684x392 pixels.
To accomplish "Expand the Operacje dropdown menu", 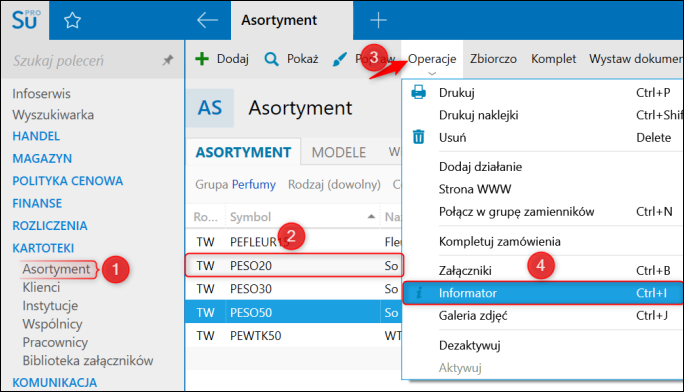I will click(432, 59).
